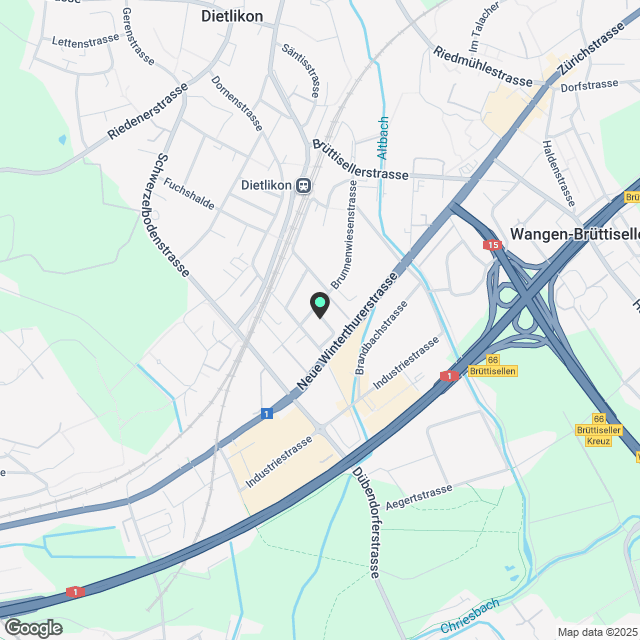Click the red route 15 shield
This screenshot has width=640, height=640.
click(x=492, y=245)
